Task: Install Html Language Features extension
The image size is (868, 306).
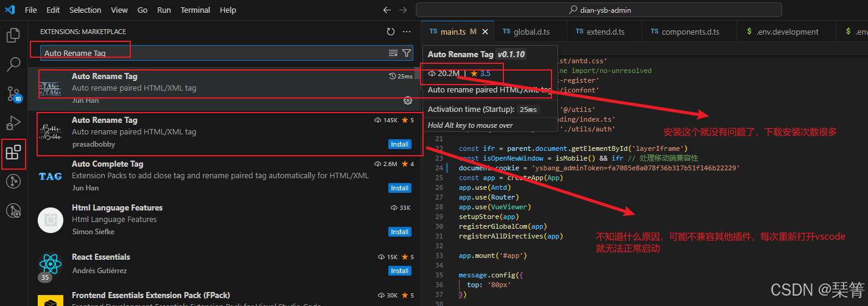Action: pos(399,232)
